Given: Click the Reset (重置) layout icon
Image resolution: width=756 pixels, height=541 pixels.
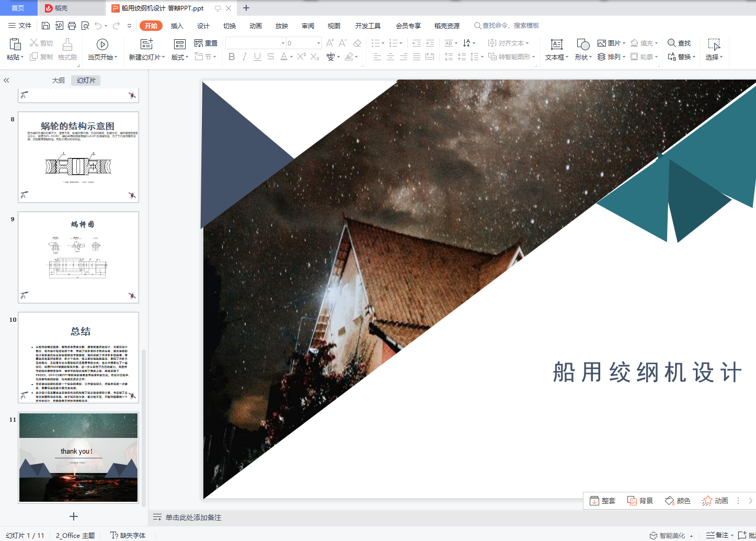Looking at the screenshot, I should [x=199, y=43].
